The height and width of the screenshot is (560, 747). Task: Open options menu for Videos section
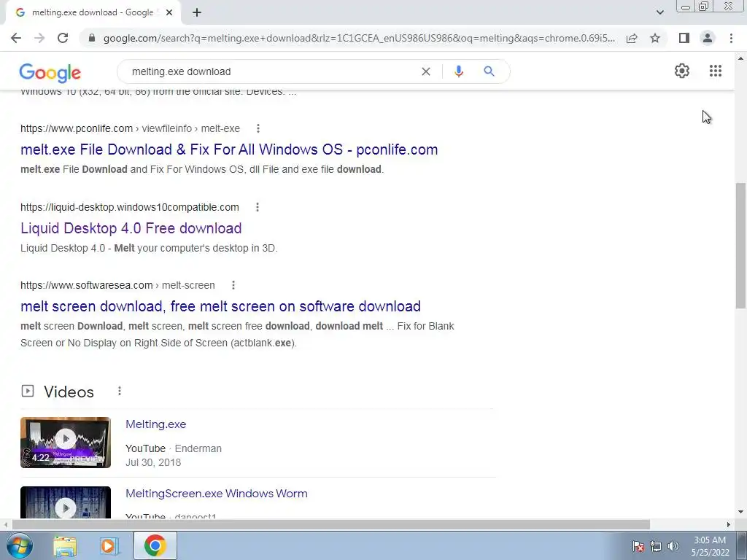[120, 391]
